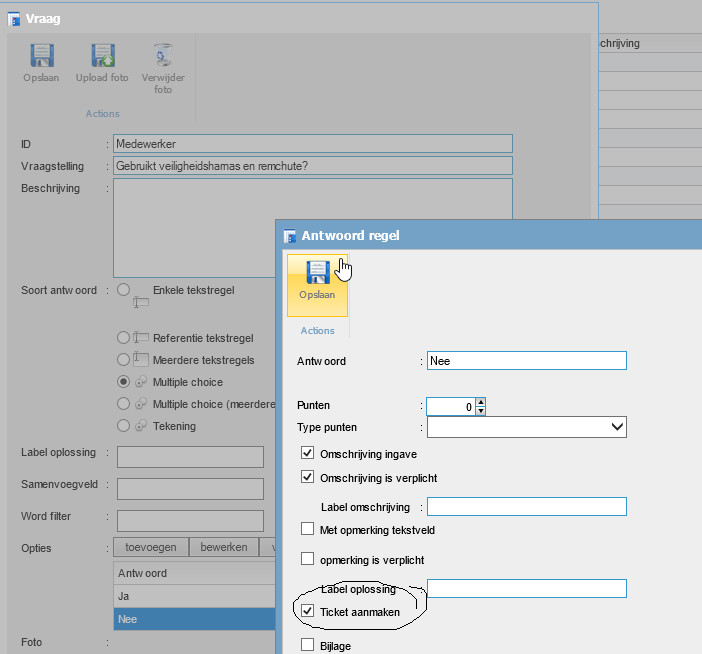Click the Upload foto icon
Screen dimensions: 702x654
pos(102,56)
